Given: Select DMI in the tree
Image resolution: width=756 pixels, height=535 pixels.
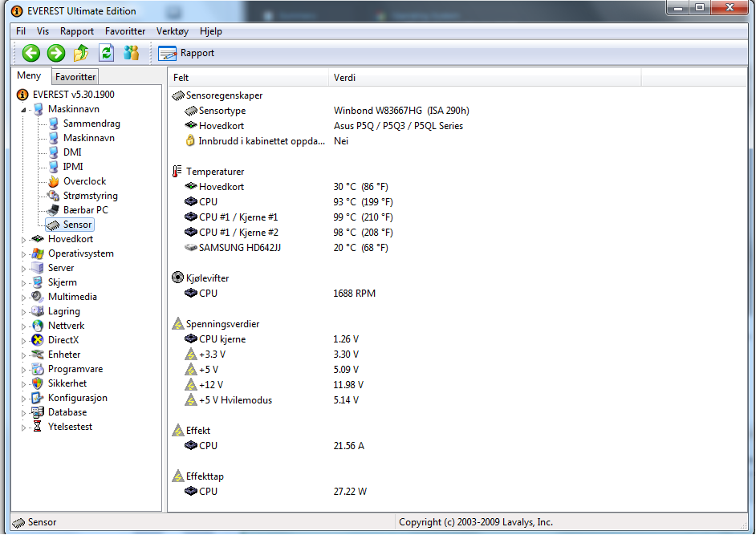Looking at the screenshot, I should tap(72, 152).
